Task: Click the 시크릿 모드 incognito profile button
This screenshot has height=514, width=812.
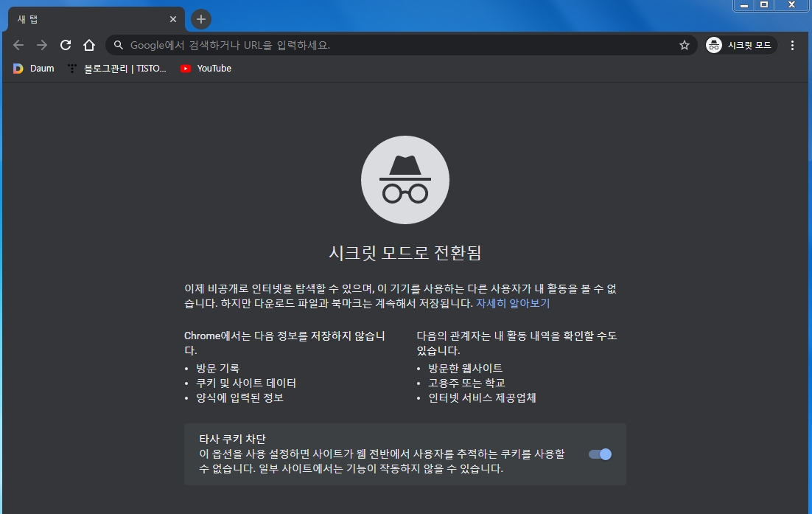Action: (741, 45)
